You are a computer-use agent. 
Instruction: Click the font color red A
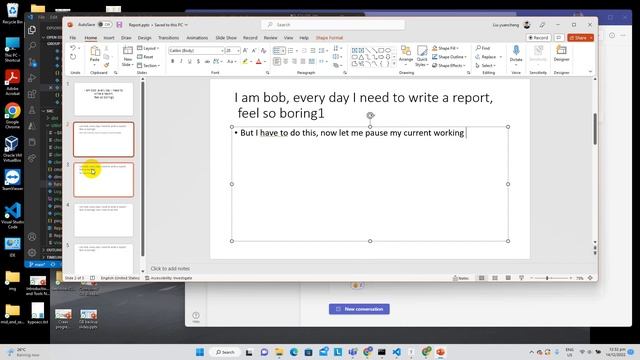point(258,61)
